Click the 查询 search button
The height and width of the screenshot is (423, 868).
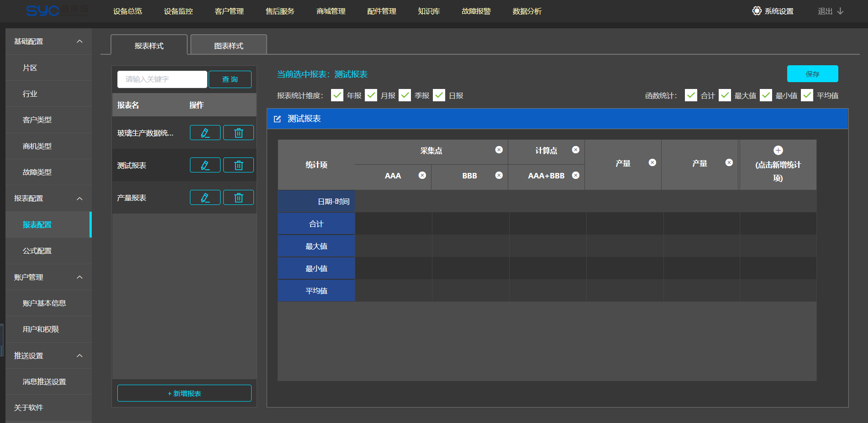(230, 79)
